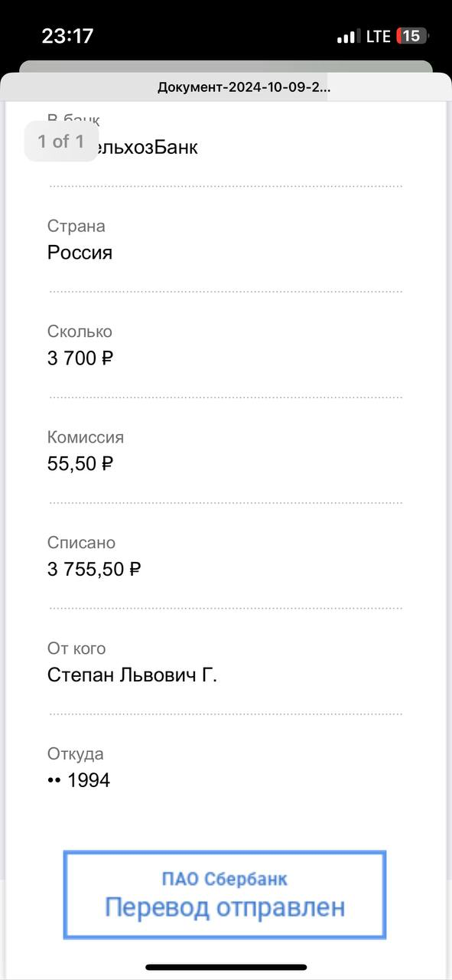452x980 pixels.
Task: Select the Сколько amount label
Action: [x=80, y=332]
